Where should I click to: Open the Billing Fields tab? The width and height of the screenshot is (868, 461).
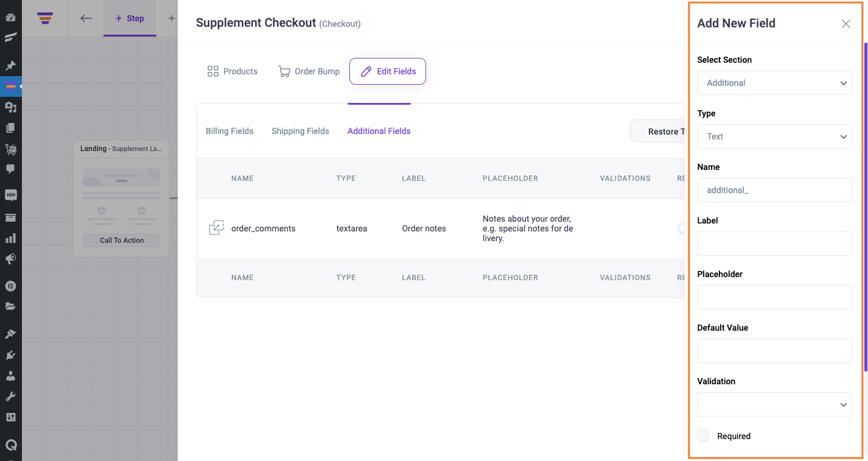coord(229,131)
